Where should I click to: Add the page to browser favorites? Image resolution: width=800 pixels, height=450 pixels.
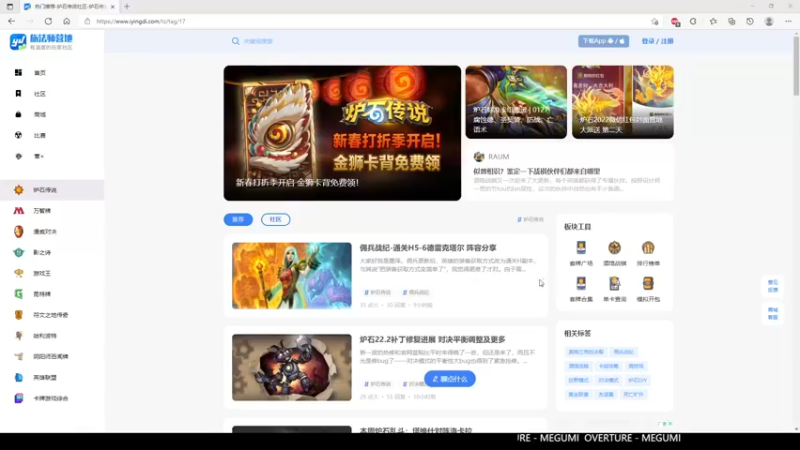tap(655, 21)
